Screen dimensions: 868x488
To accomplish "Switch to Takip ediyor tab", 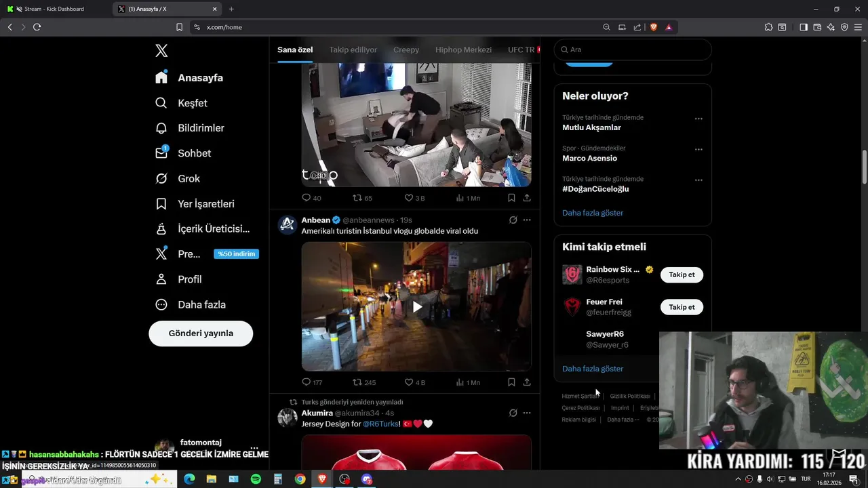I will [x=353, y=49].
